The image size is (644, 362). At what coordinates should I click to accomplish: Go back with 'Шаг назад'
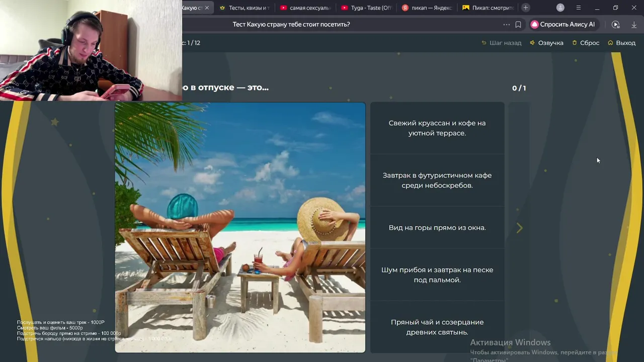pyautogui.click(x=502, y=43)
